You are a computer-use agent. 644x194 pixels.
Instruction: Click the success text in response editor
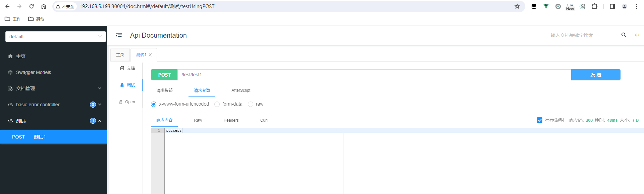174,130
